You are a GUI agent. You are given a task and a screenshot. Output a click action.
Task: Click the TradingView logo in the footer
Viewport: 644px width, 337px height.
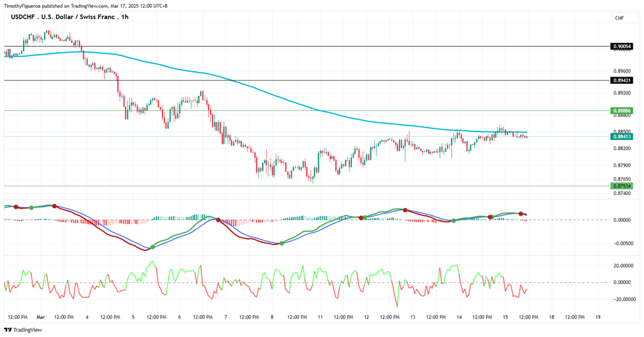(23, 330)
